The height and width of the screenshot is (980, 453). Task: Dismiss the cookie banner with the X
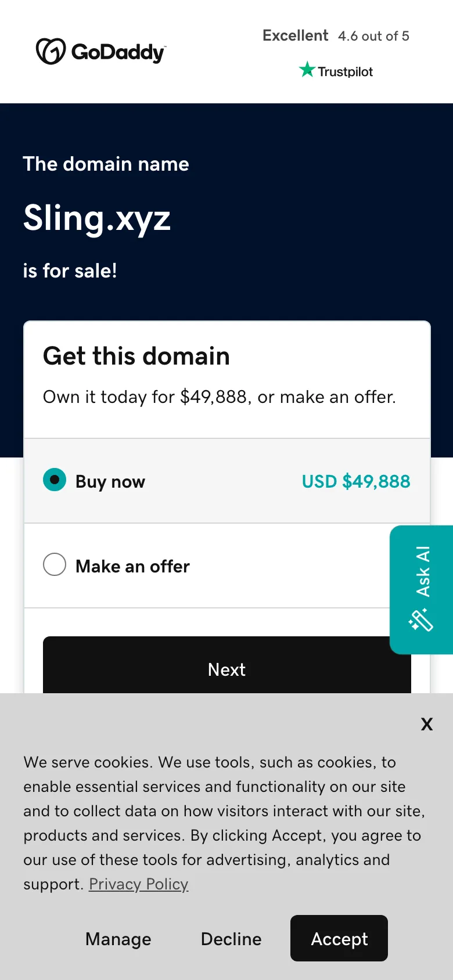click(x=427, y=724)
